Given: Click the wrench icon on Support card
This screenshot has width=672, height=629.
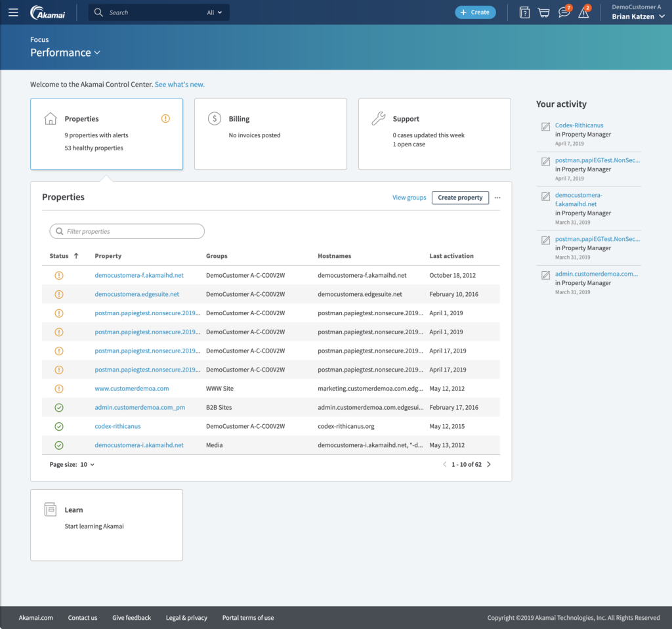Looking at the screenshot, I should [x=379, y=118].
